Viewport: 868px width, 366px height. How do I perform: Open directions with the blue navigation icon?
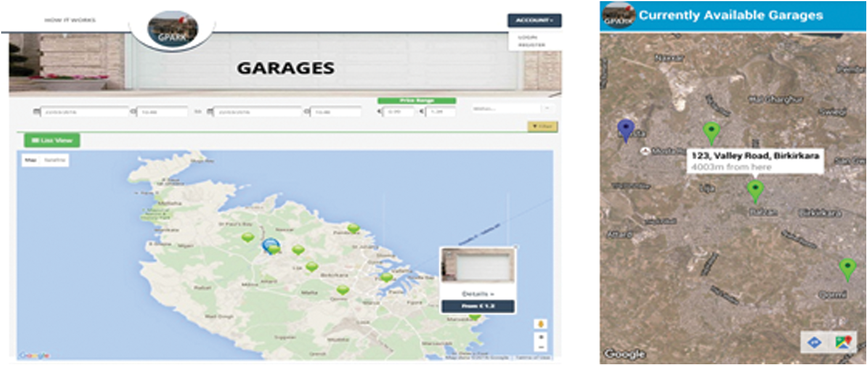(x=815, y=342)
